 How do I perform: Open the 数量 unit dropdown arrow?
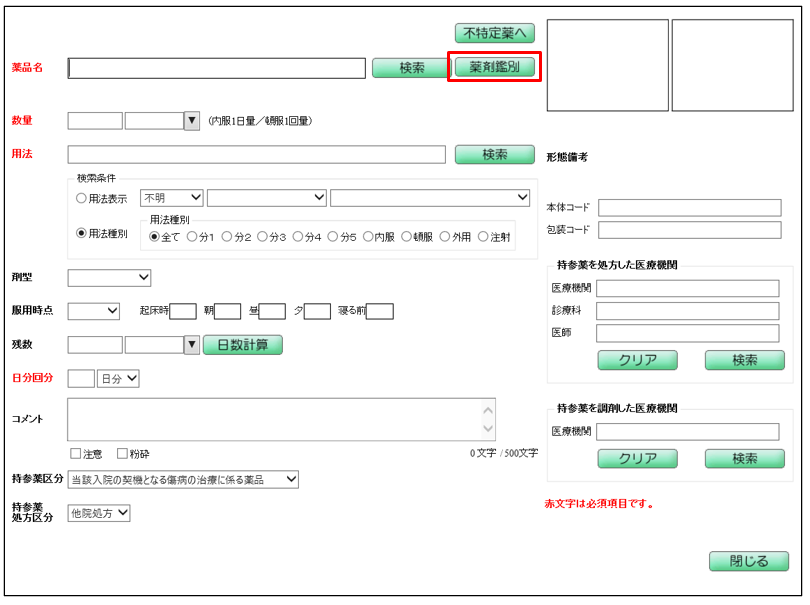coord(192,121)
